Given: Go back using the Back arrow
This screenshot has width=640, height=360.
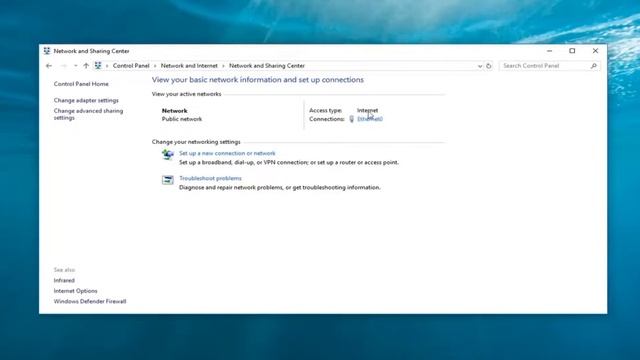Looking at the screenshot, I should coord(49,66).
